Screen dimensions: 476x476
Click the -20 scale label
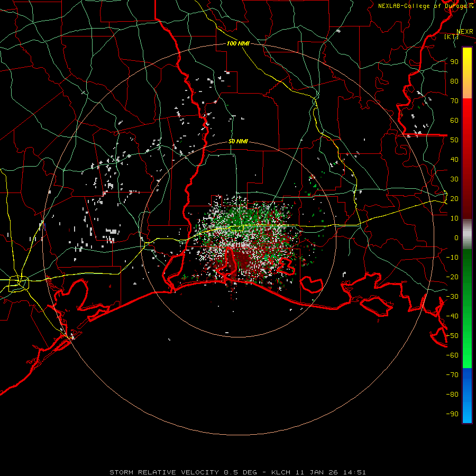click(452, 277)
